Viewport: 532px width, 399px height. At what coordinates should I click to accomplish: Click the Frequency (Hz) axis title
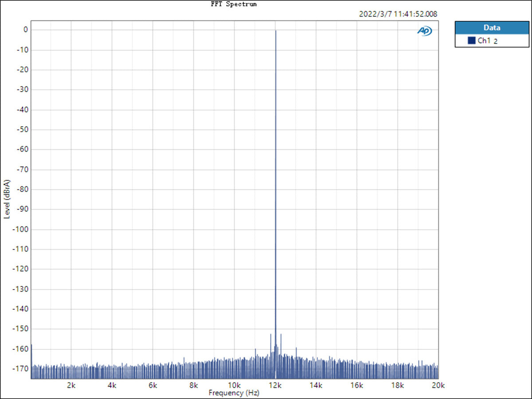tap(234, 393)
